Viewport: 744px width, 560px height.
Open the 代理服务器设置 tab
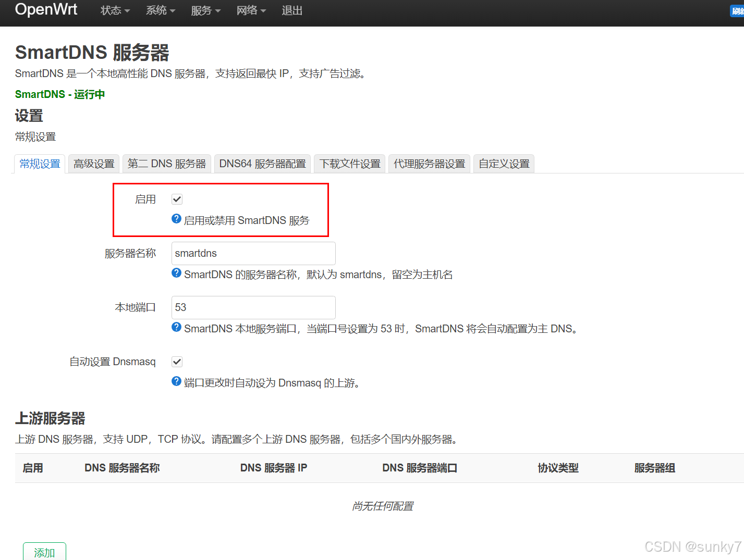(429, 164)
